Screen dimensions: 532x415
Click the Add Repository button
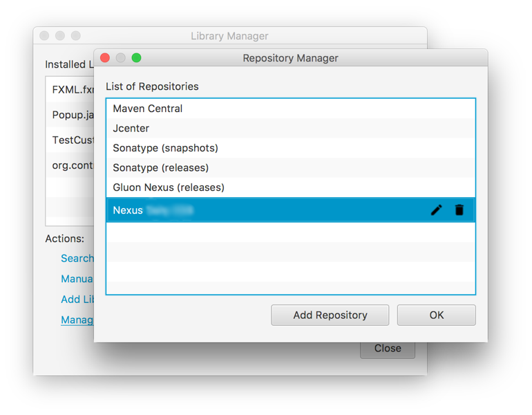[330, 315]
